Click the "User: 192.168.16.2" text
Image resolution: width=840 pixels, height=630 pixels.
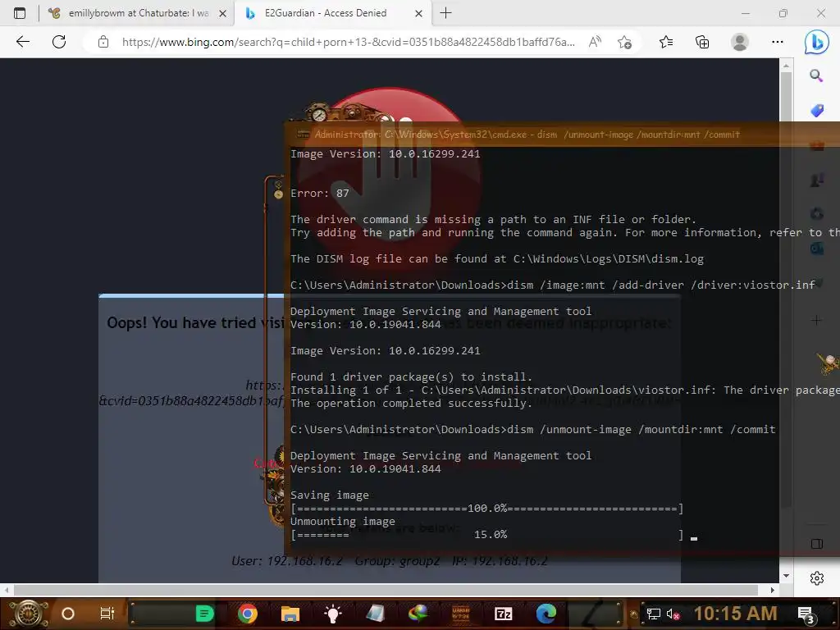pos(286,561)
